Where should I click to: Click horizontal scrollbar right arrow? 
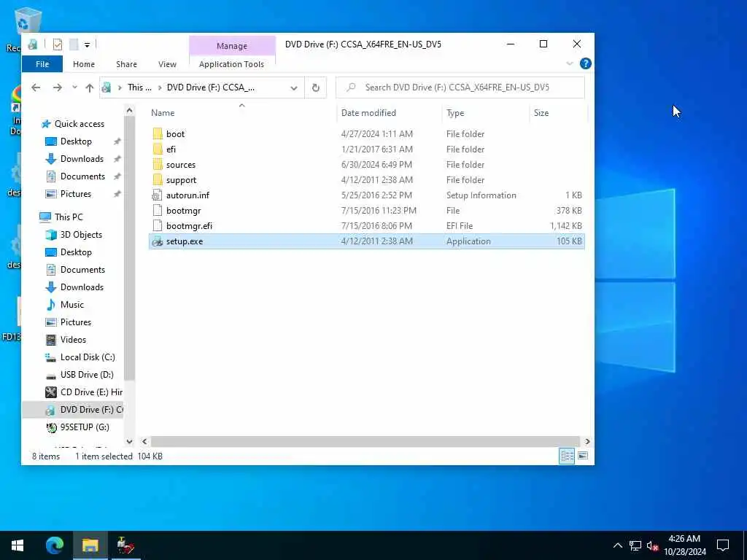587,442
